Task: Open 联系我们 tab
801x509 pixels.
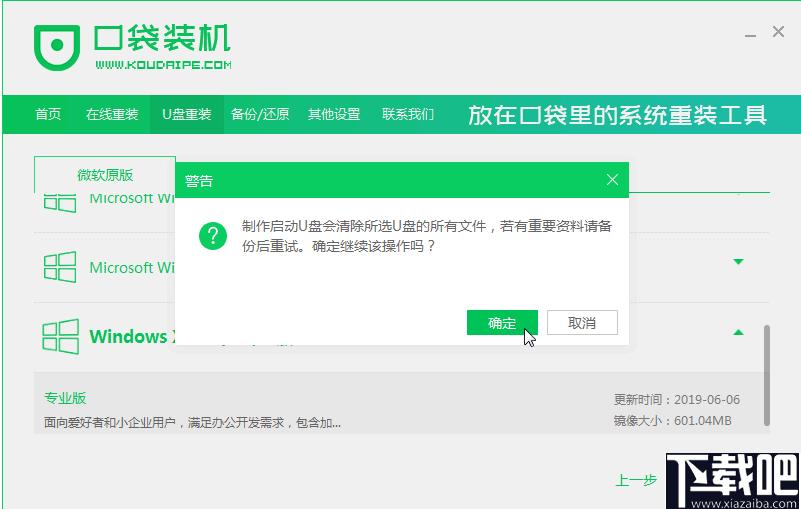Action: tap(408, 114)
